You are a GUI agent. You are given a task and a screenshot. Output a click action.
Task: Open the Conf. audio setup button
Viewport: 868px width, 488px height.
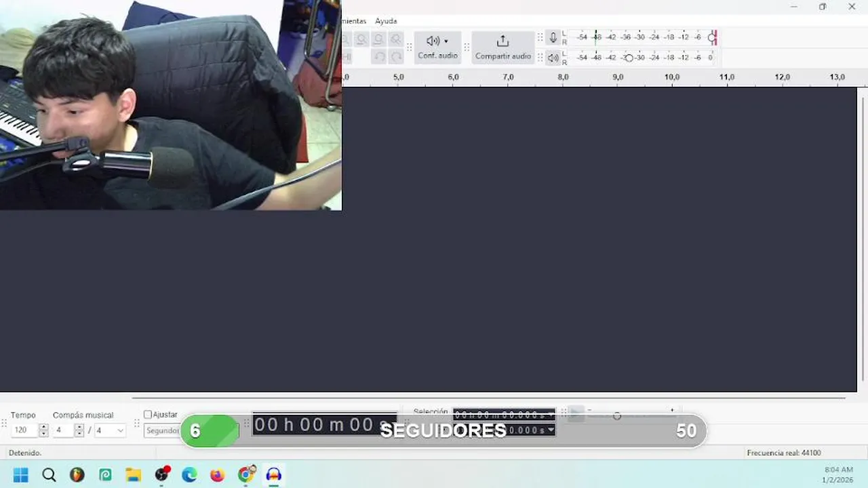coord(437,47)
